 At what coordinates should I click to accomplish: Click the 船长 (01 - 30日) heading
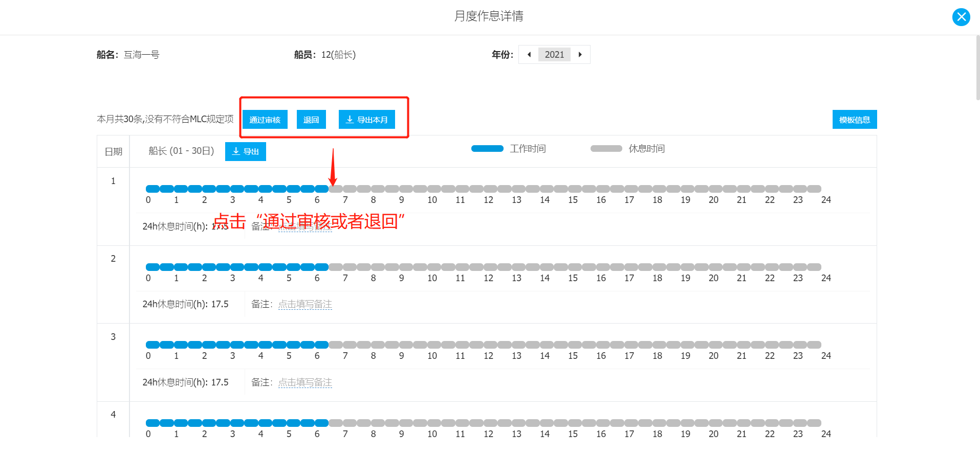click(181, 151)
